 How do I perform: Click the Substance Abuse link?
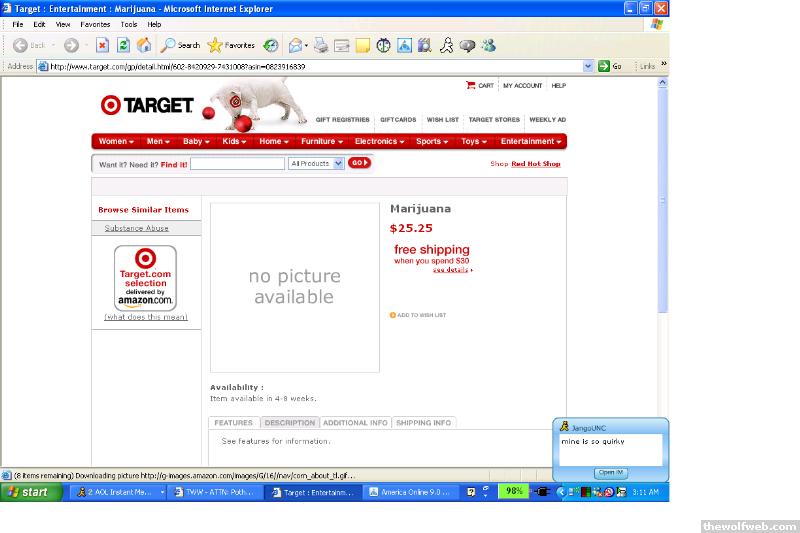pos(137,228)
